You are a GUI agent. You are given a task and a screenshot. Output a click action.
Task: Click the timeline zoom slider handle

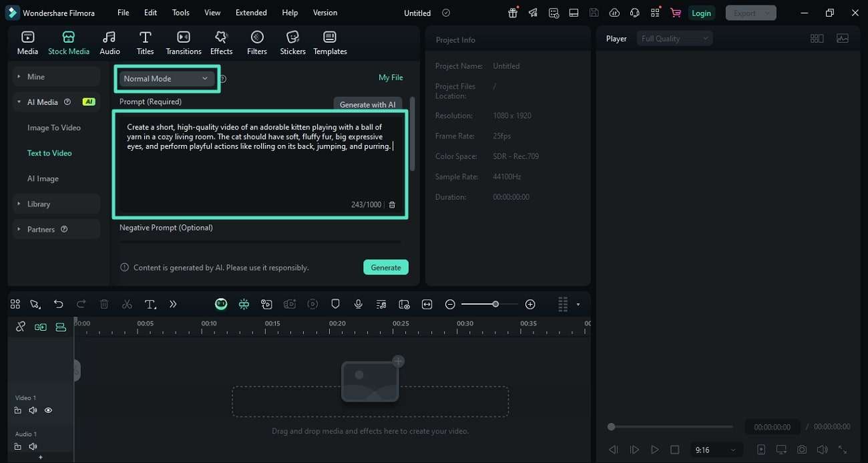(495, 304)
